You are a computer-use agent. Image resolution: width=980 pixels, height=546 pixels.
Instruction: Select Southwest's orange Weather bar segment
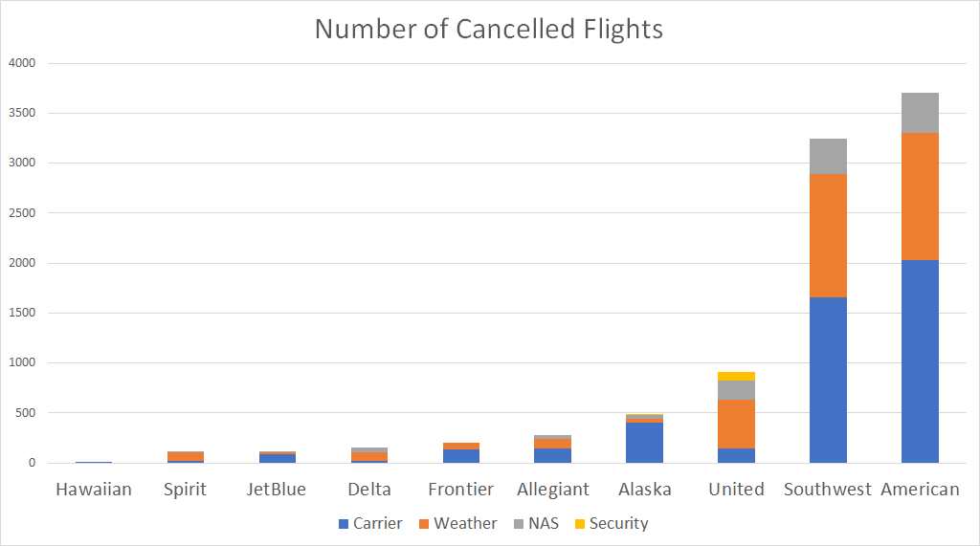point(828,235)
